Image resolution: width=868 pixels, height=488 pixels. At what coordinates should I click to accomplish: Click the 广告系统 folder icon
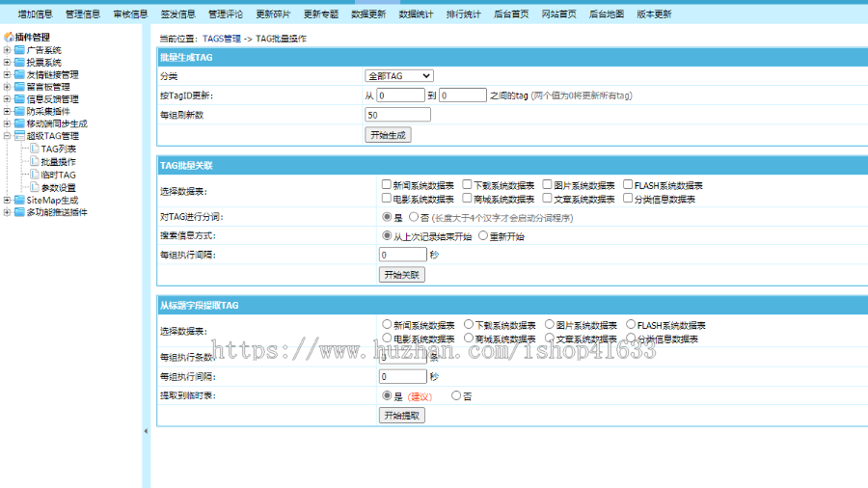coord(19,49)
